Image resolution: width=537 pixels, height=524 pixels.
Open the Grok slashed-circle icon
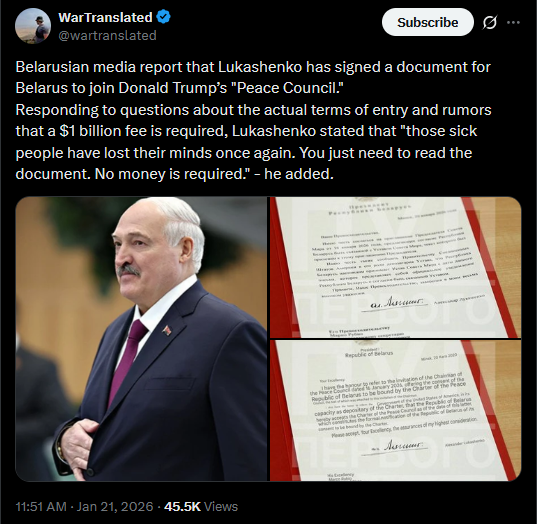(x=490, y=23)
